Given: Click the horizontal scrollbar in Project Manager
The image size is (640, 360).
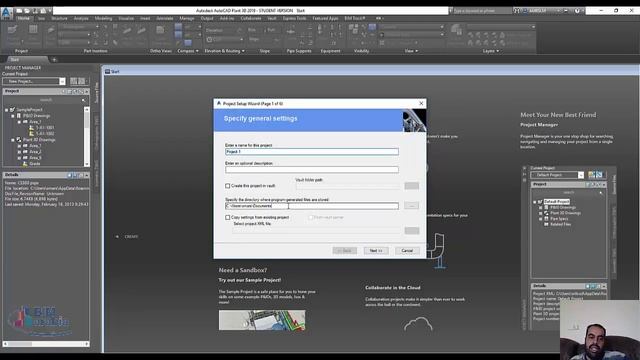Looking at the screenshot, I should [46, 344].
